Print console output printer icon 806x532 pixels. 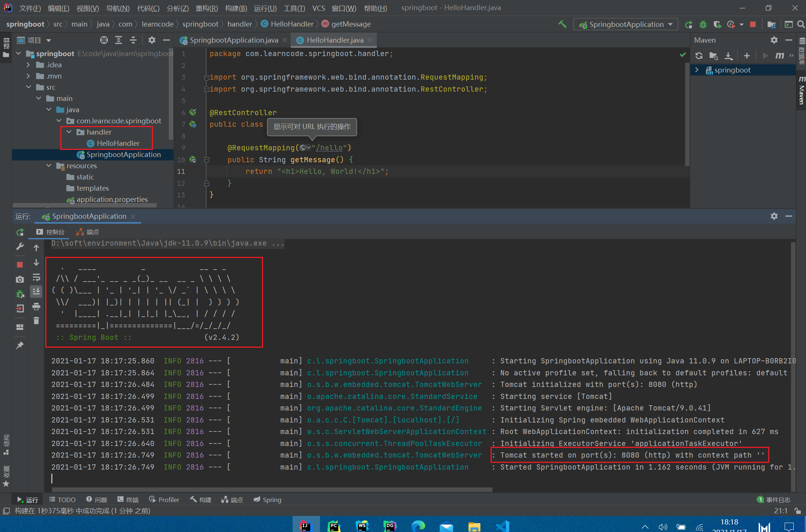click(x=36, y=307)
